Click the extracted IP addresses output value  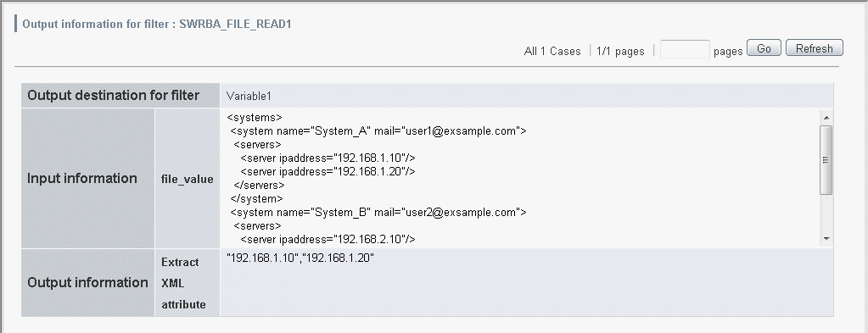300,258
